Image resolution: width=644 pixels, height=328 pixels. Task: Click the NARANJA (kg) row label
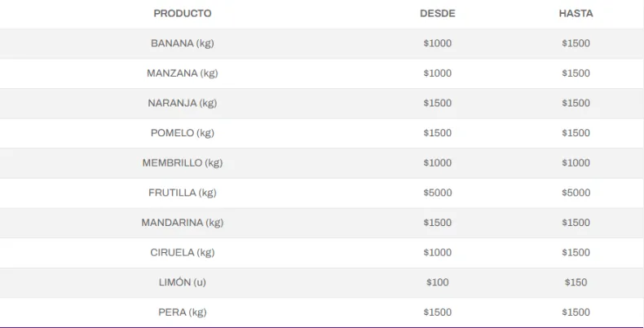[x=182, y=103]
